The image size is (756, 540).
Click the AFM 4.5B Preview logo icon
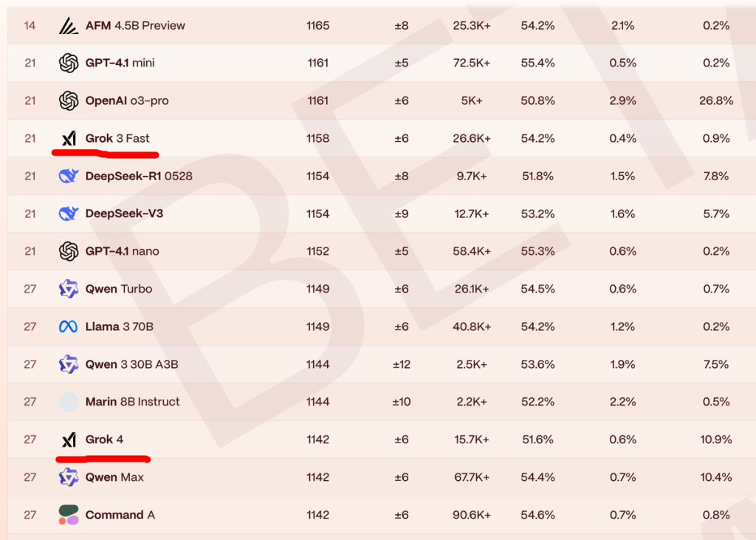69,26
